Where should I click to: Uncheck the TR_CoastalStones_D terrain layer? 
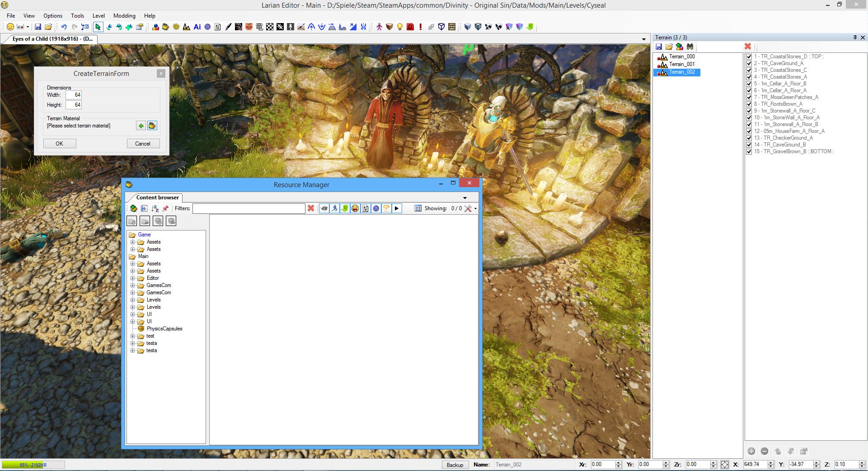click(749, 57)
